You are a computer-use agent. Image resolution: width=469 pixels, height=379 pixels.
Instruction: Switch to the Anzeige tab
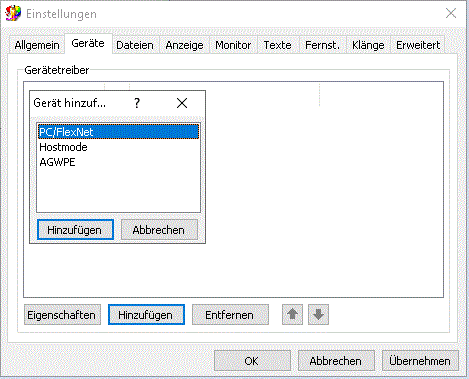click(184, 45)
